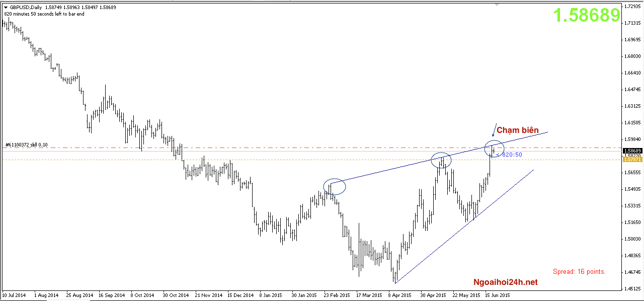Click the '#61100372 sell 0.10' order label
The image size is (644, 301).
point(26,145)
